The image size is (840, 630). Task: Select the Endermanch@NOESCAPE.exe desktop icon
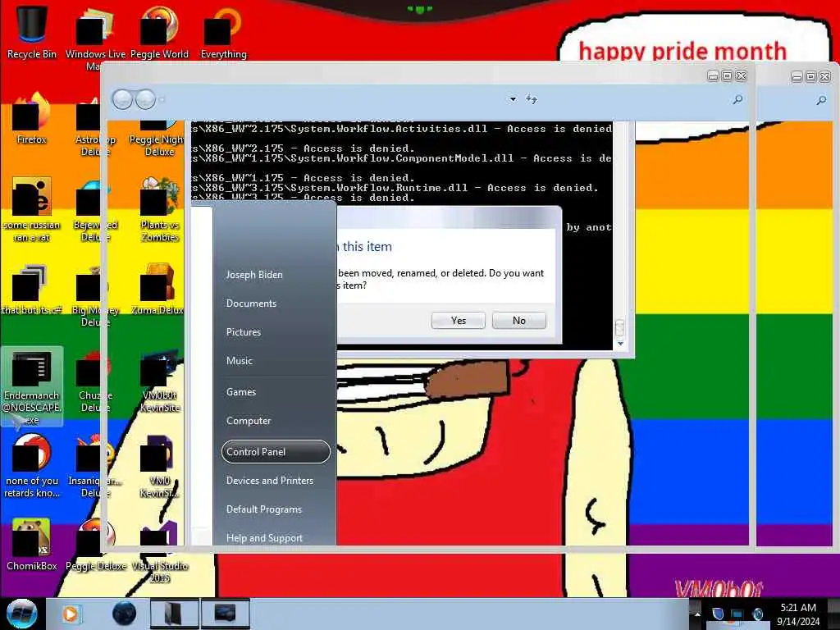pos(32,387)
